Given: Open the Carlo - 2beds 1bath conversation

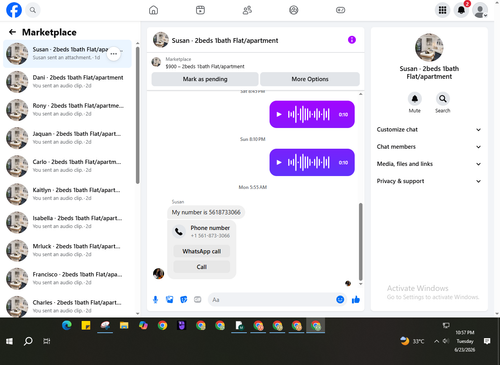Looking at the screenshot, I should coord(67,166).
